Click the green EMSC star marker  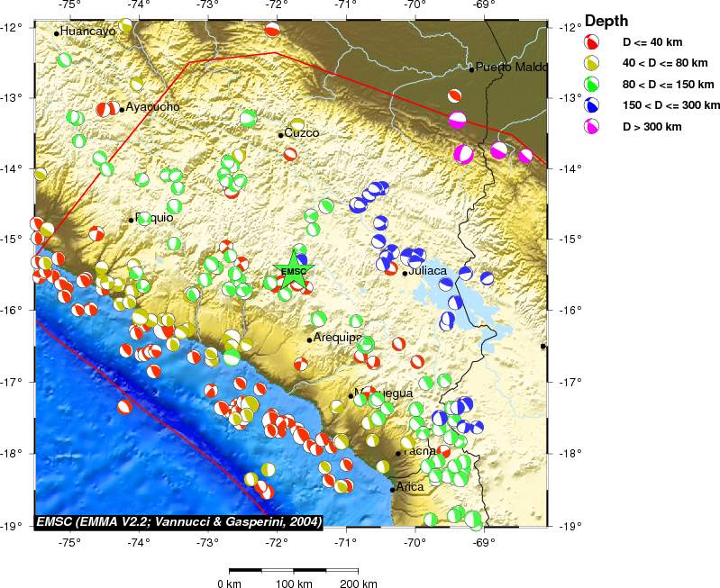[293, 271]
